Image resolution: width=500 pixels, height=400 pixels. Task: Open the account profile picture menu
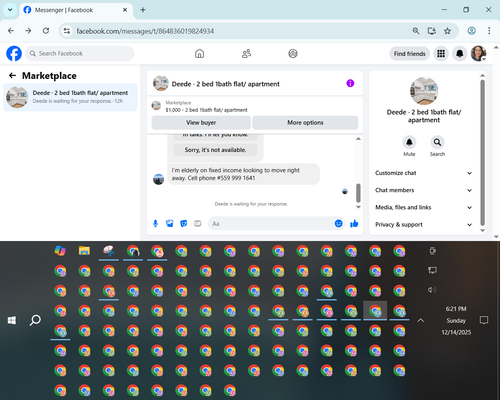click(478, 53)
